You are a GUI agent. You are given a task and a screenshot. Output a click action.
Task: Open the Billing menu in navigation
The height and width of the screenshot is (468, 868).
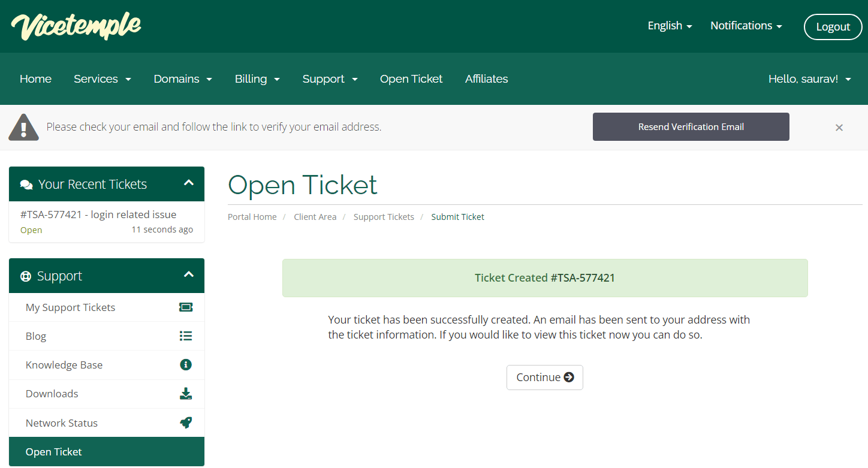click(257, 79)
